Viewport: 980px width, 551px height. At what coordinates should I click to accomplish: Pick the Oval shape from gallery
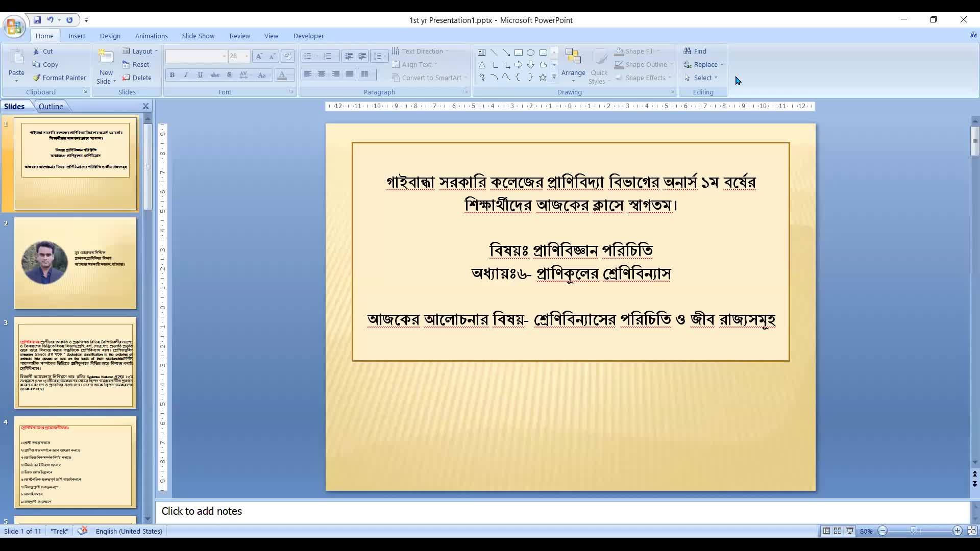pos(531,52)
